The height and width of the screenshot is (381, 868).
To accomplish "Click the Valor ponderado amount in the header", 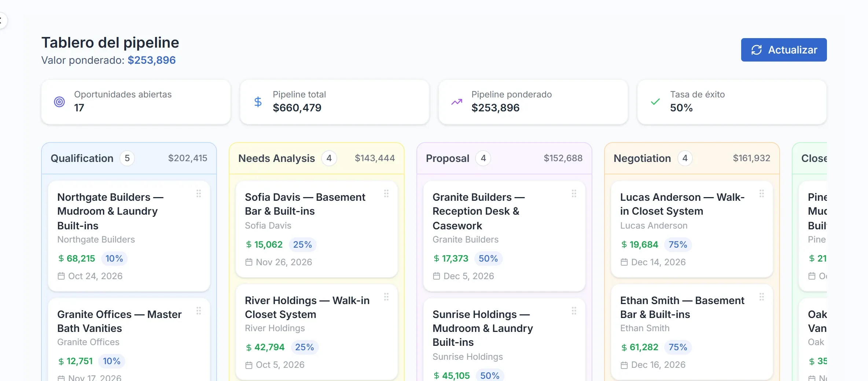I will (152, 60).
